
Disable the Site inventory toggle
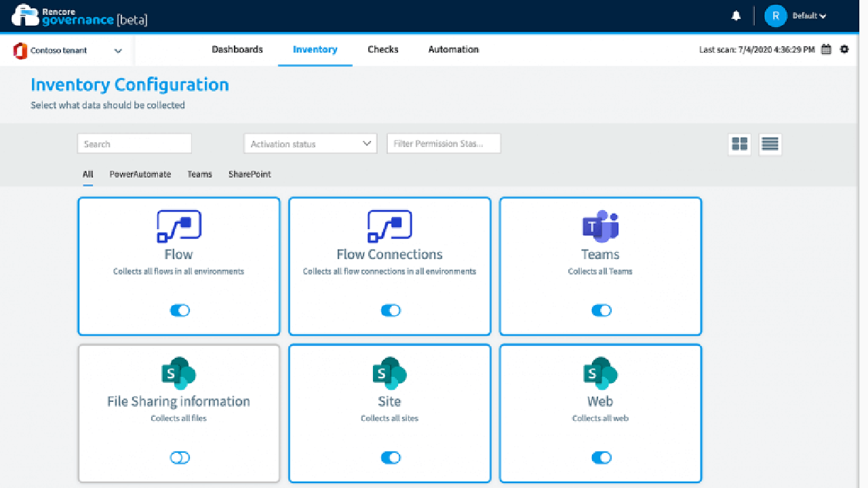tap(391, 457)
